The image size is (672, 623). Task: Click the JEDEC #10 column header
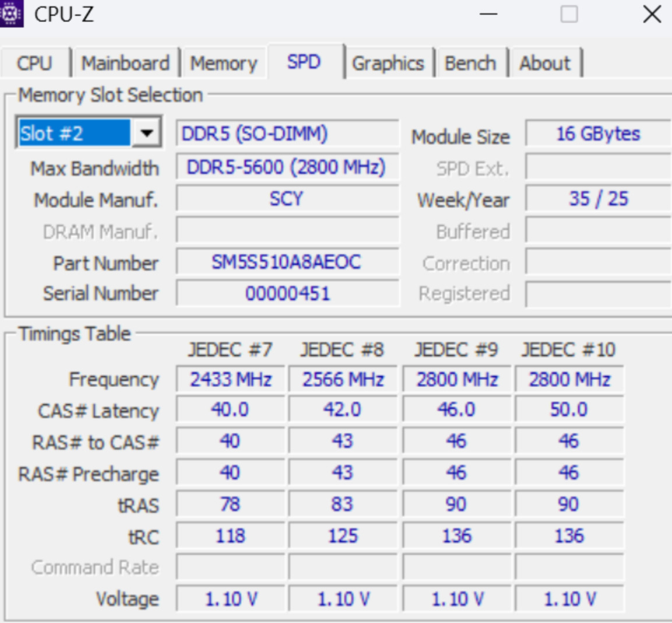[568, 350]
